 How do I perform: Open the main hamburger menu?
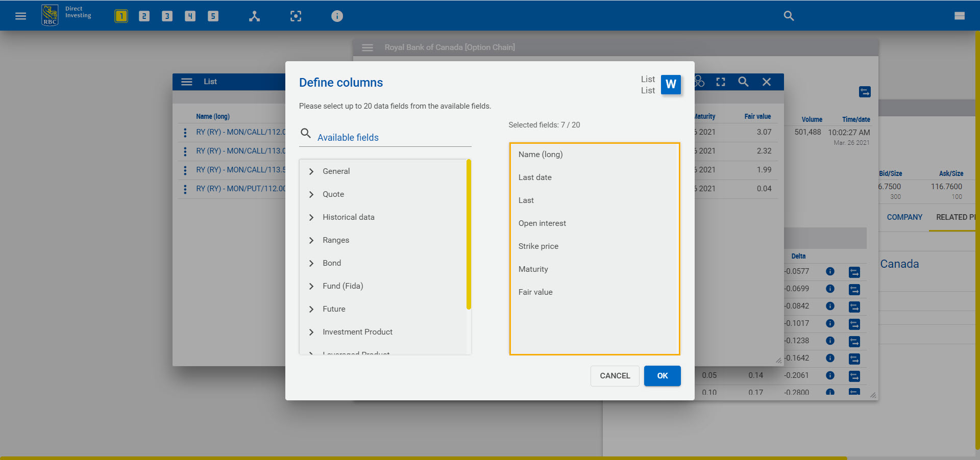coord(20,16)
